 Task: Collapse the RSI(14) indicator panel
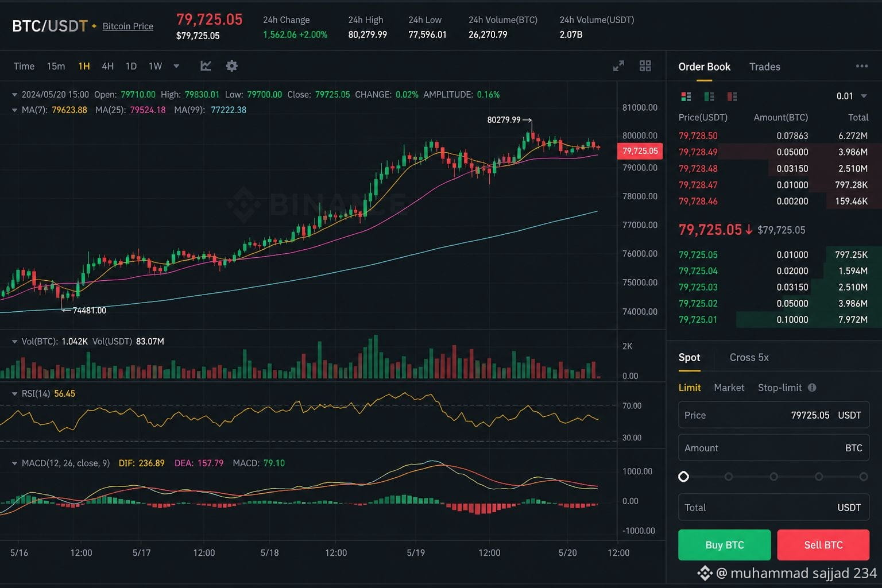click(14, 394)
